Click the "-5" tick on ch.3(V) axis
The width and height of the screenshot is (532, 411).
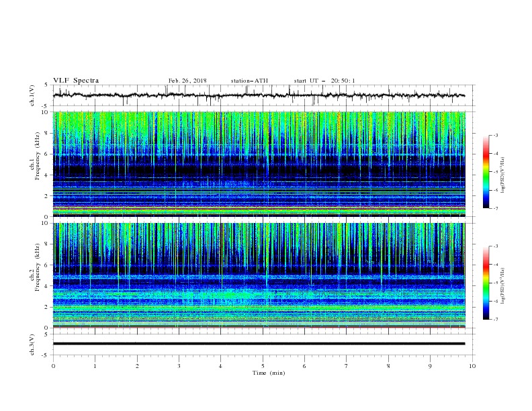pos(46,355)
